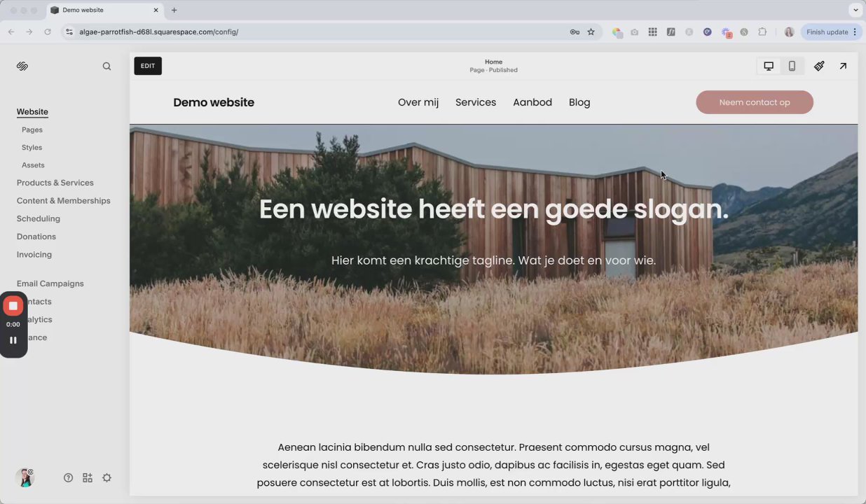Screen dimensions: 866x504
Task: Open Chrome profile avatar
Action: coord(789,32)
